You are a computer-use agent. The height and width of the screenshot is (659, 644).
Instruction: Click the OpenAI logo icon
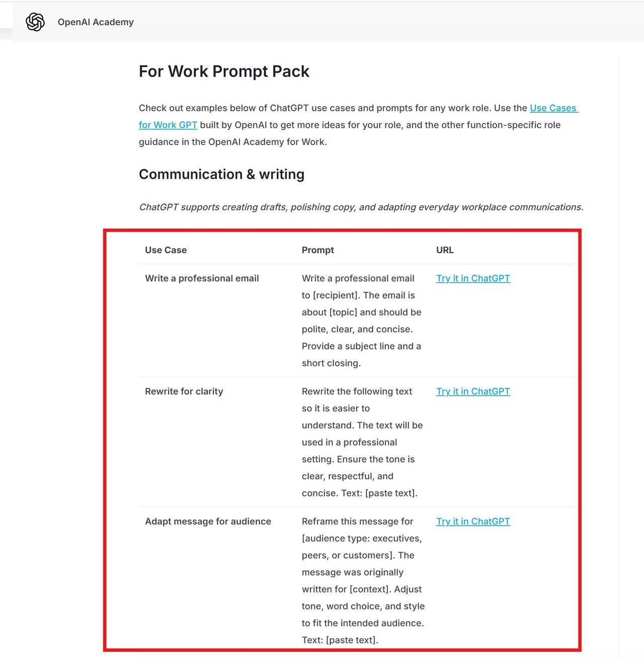coord(35,22)
